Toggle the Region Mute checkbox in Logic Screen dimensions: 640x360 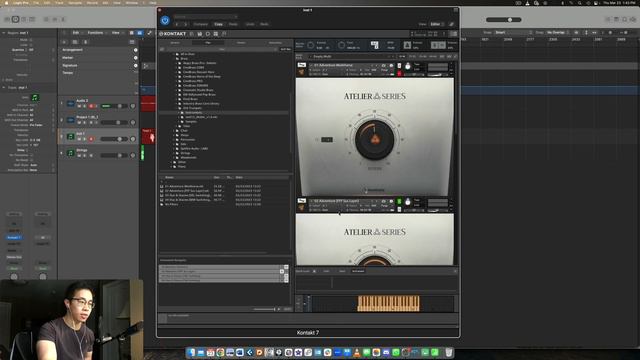(31, 40)
